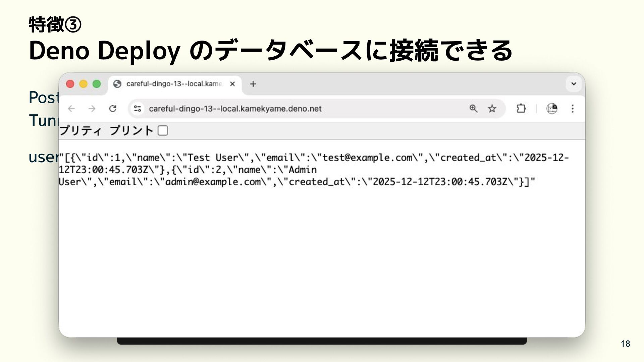Bookmark this page with star icon
This screenshot has width=644, height=362.
click(x=492, y=109)
